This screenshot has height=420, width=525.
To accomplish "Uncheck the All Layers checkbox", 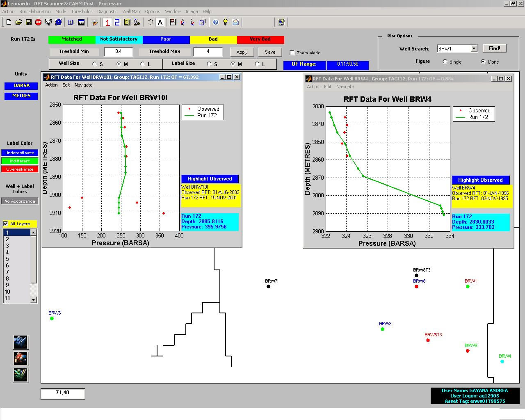I will pos(6,224).
